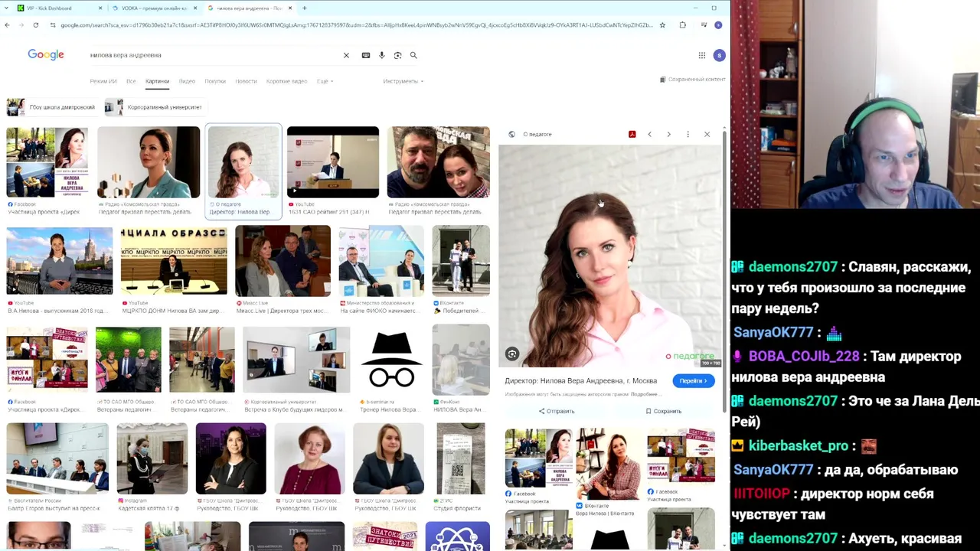Open the three-dot menu in preview panel
The image size is (980, 551).
click(x=688, y=135)
